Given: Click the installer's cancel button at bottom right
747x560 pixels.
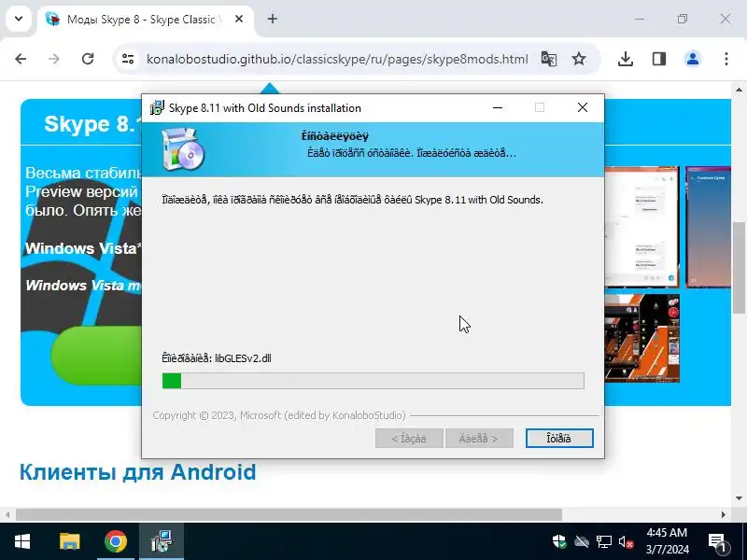Looking at the screenshot, I should click(x=559, y=438).
